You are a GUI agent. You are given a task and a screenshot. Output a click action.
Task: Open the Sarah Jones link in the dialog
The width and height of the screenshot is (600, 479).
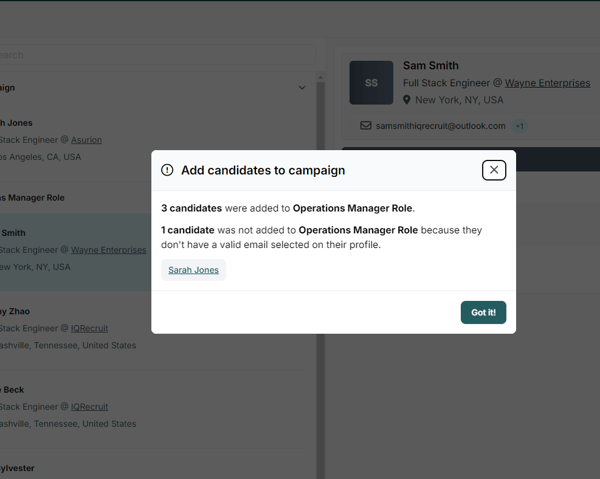193,270
